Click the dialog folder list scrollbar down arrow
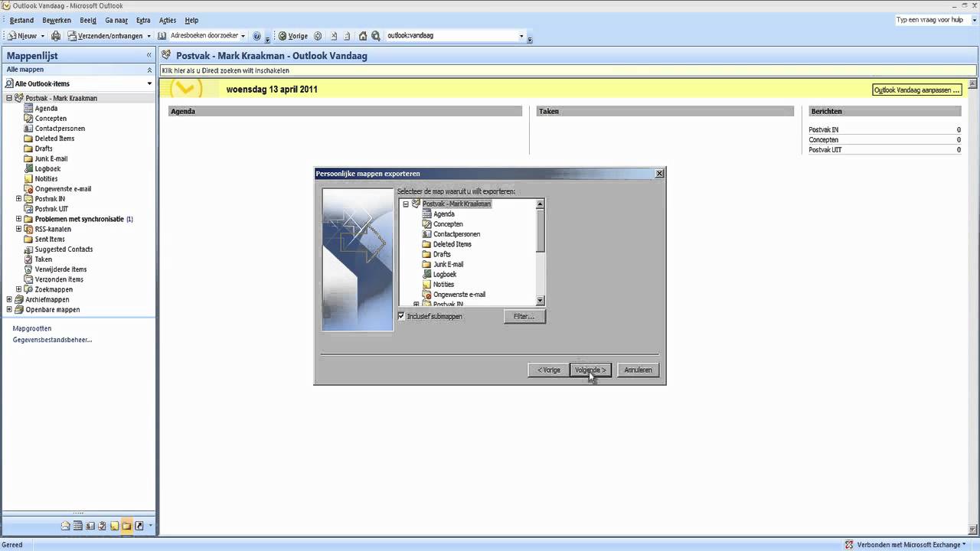 pyautogui.click(x=541, y=301)
